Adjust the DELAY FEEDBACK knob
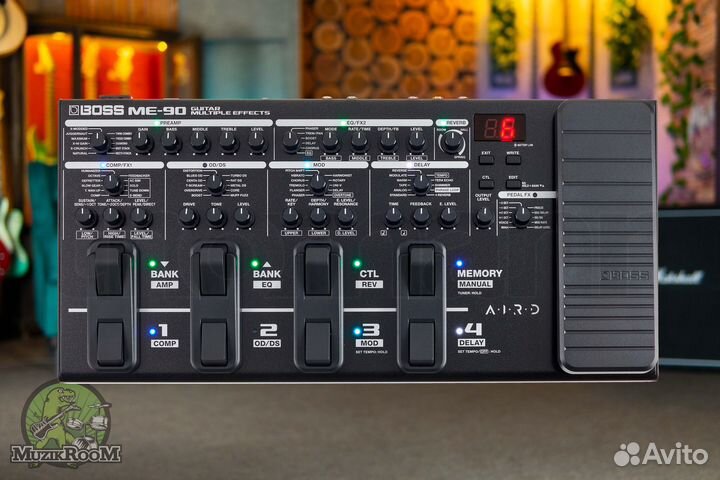This screenshot has height=480, width=720. click(x=421, y=217)
